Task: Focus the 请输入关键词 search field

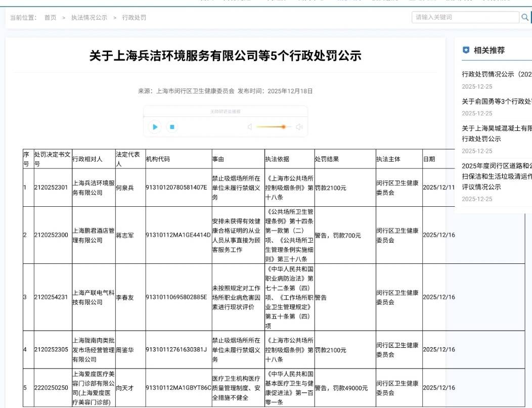Action: (465, 18)
